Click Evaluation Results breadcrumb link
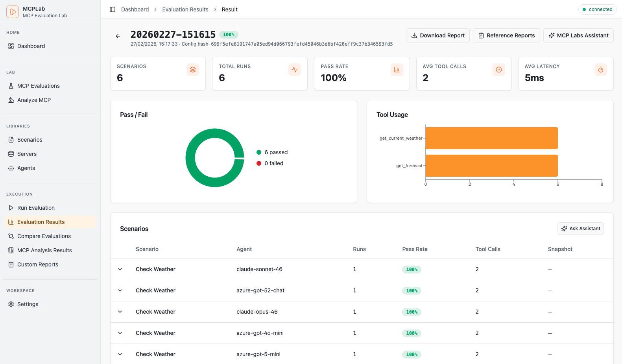 point(185,9)
